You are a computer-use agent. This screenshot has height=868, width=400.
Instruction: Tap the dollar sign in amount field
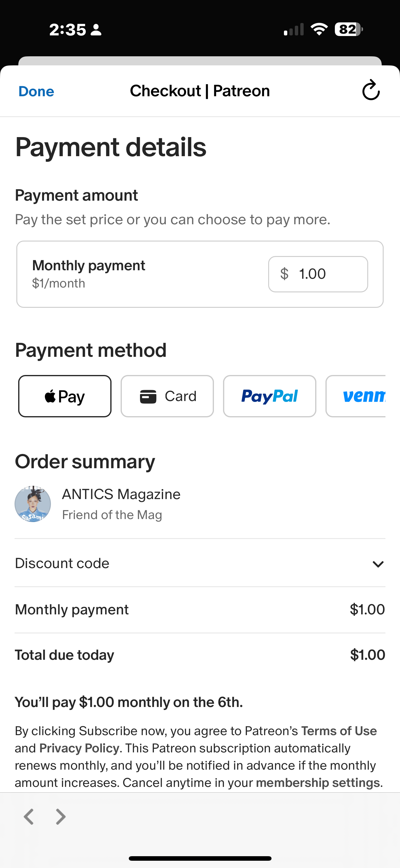tap(284, 274)
